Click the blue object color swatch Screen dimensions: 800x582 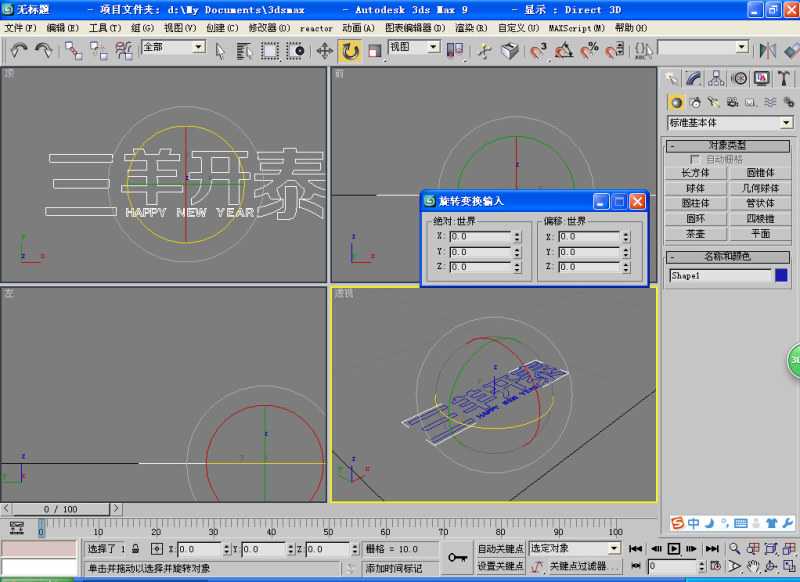click(782, 275)
